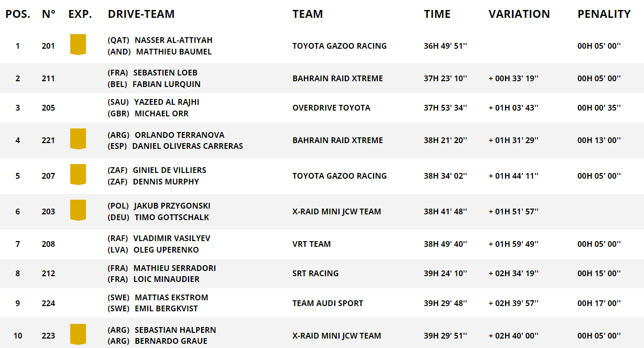Screen dimensions: 644x348
Task: Click the yellow badge for car 223
Action: click(x=78, y=334)
